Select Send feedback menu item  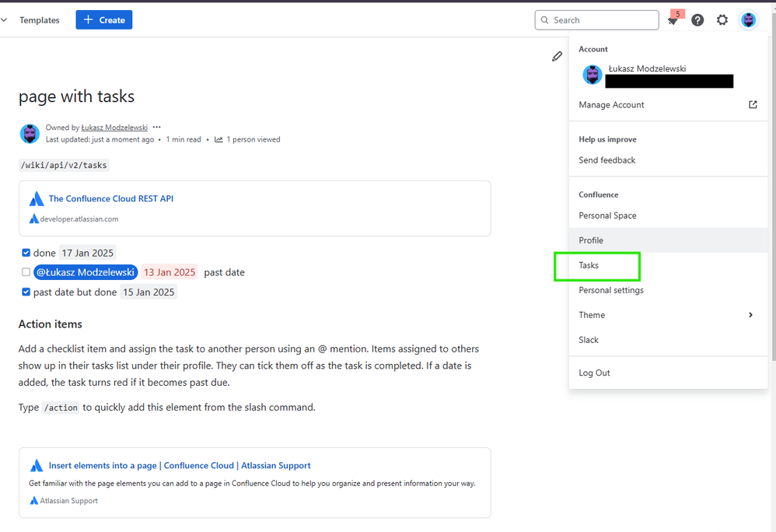pos(668,160)
